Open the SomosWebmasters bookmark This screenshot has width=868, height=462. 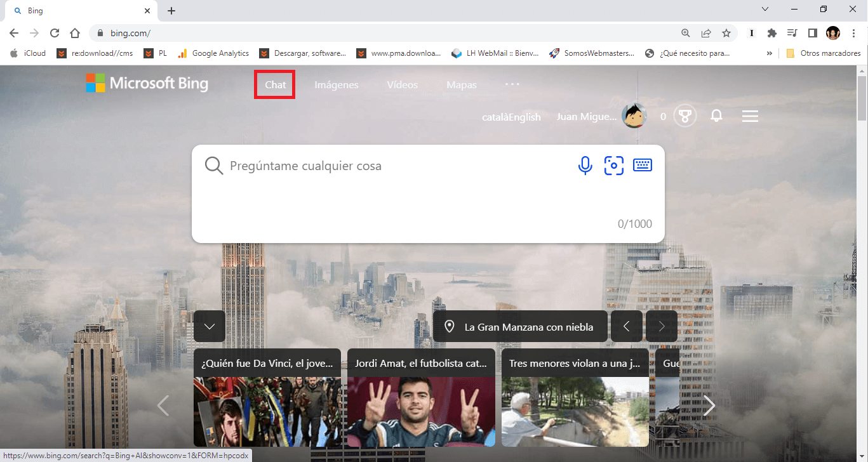(592, 53)
